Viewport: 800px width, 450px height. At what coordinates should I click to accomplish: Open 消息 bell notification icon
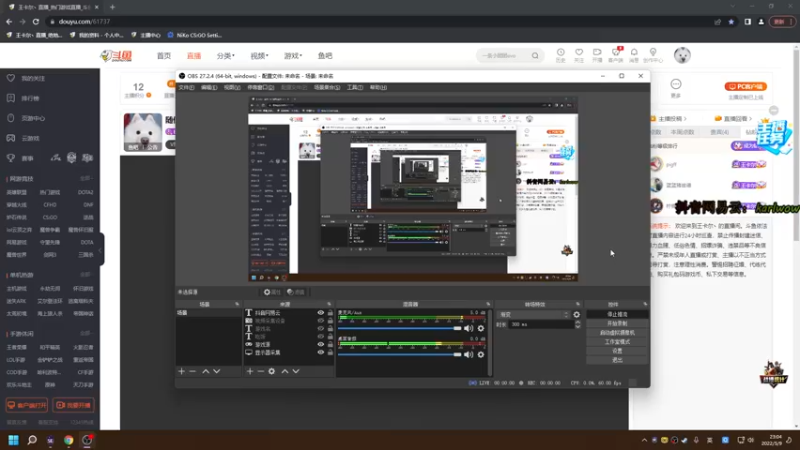point(634,55)
